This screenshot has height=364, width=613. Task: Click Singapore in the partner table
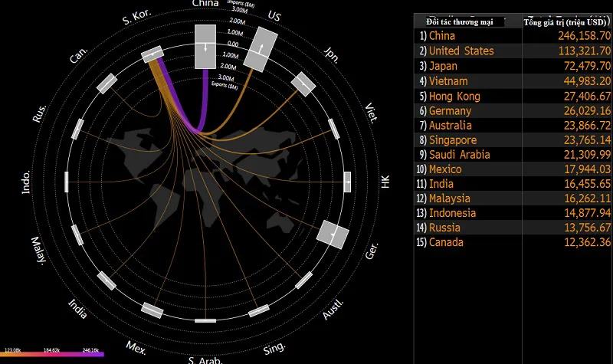coord(453,140)
